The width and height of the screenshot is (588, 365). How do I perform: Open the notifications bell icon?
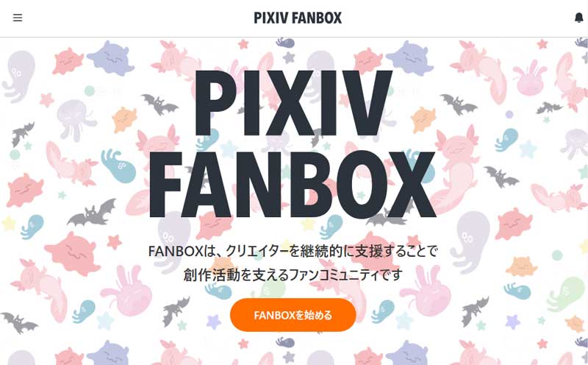point(578,18)
